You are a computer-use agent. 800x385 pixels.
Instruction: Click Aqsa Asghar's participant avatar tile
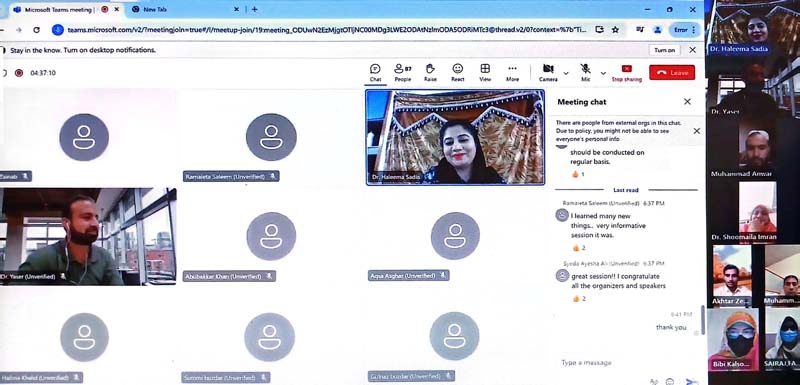coord(455,236)
